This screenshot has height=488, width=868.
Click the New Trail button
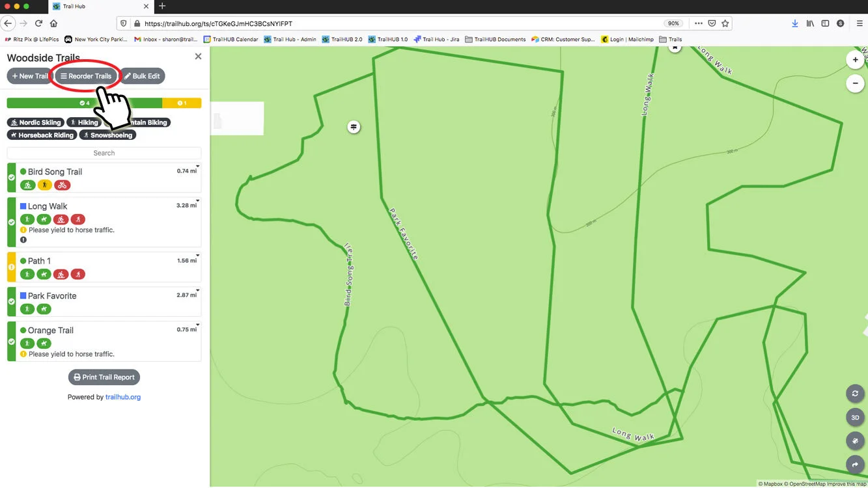click(x=30, y=76)
